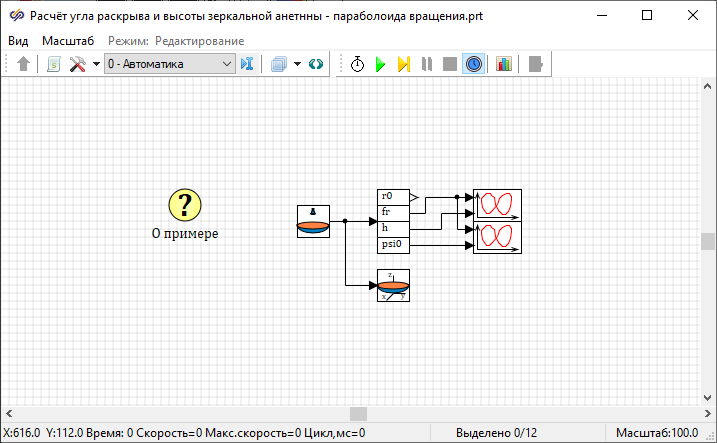Expand the arrow next to windows icon
717x443 pixels.
[297, 64]
